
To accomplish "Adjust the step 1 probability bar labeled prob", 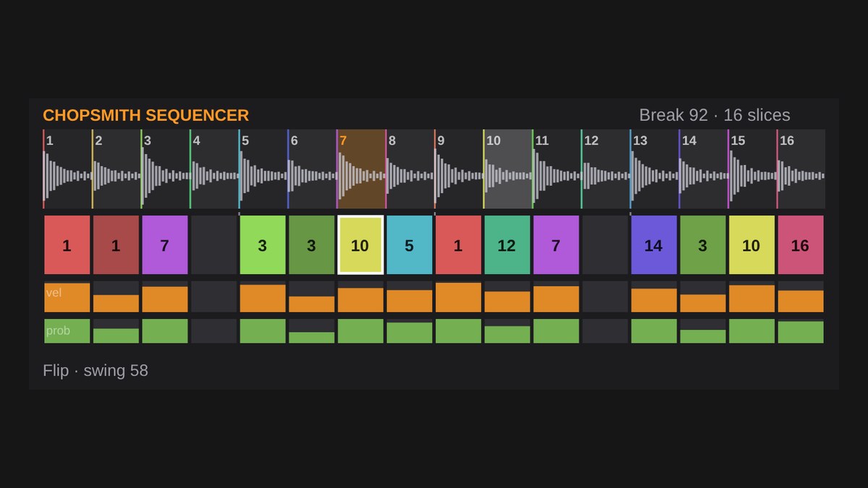I will tap(67, 331).
